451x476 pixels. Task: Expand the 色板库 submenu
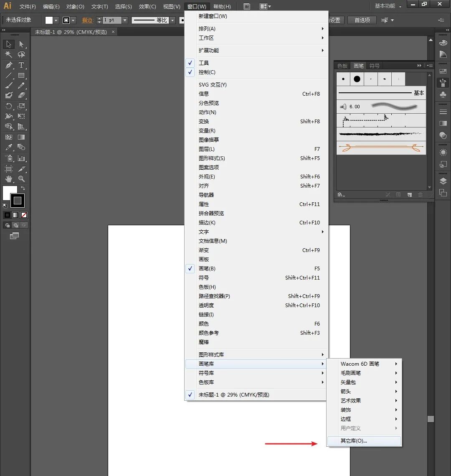point(256,382)
